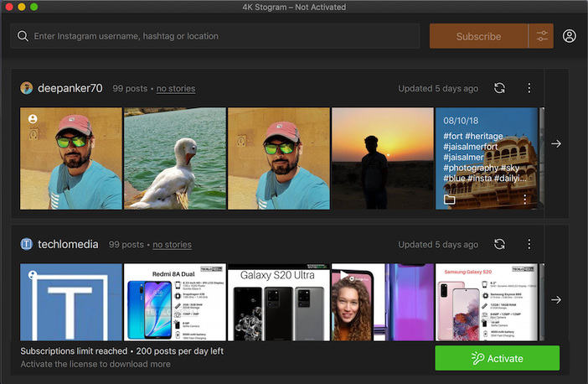The width and height of the screenshot is (588, 384).
Task: Click deepanker70 Updated 5 days ago text
Action: pyautogui.click(x=438, y=89)
